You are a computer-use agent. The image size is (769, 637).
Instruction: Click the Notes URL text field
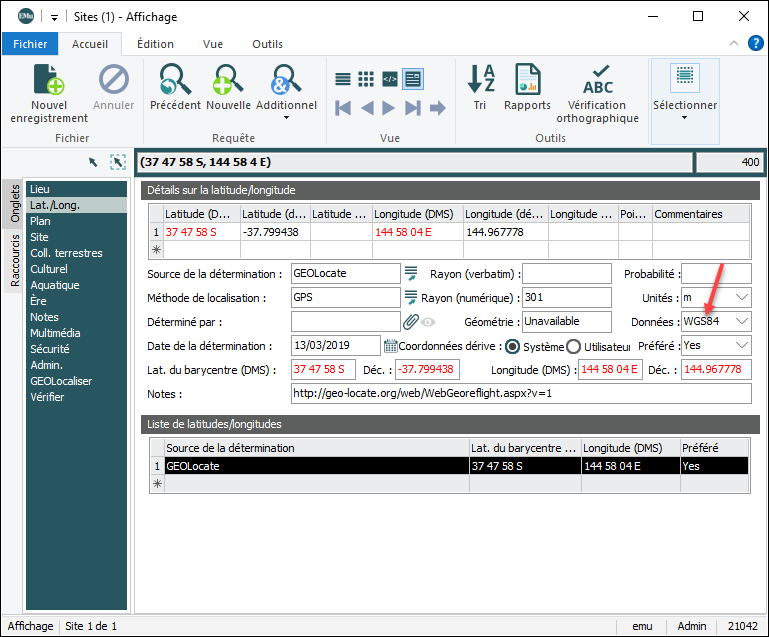pyautogui.click(x=520, y=393)
